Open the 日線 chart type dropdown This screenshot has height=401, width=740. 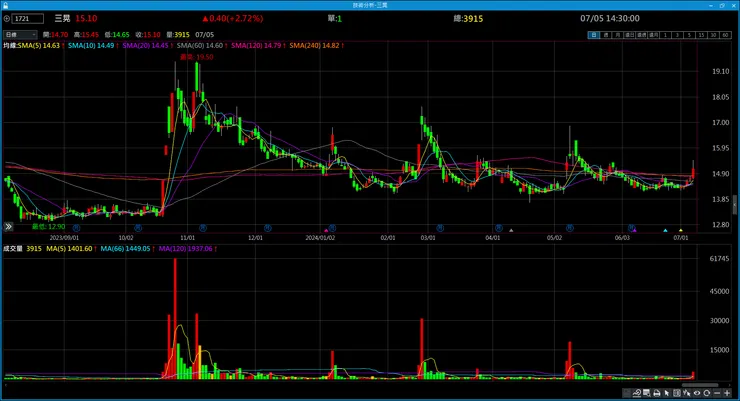20,34
